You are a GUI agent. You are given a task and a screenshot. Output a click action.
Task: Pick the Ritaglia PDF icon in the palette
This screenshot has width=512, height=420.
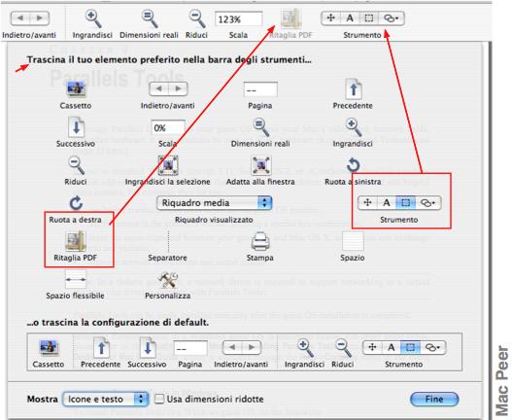pyautogui.click(x=76, y=241)
